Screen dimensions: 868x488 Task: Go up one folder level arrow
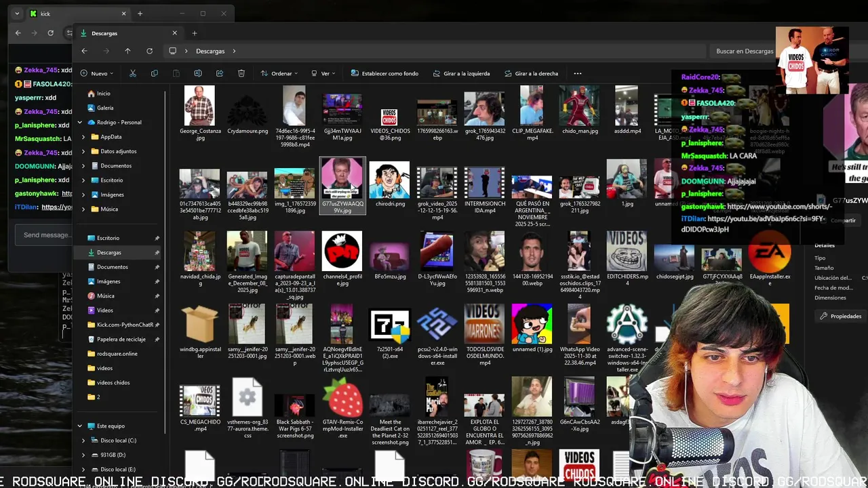[127, 51]
